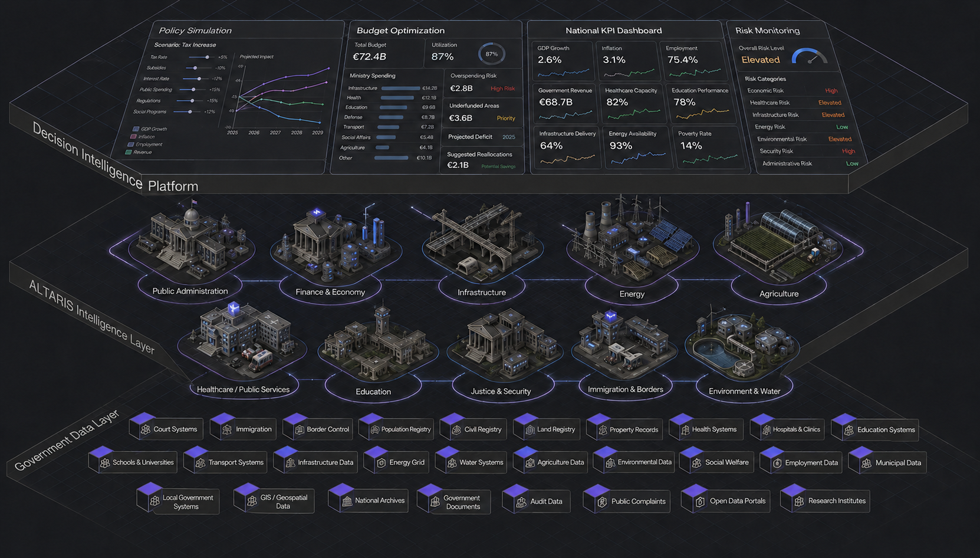Open the Population Registry data source
The height and width of the screenshot is (558, 980).
(x=397, y=429)
